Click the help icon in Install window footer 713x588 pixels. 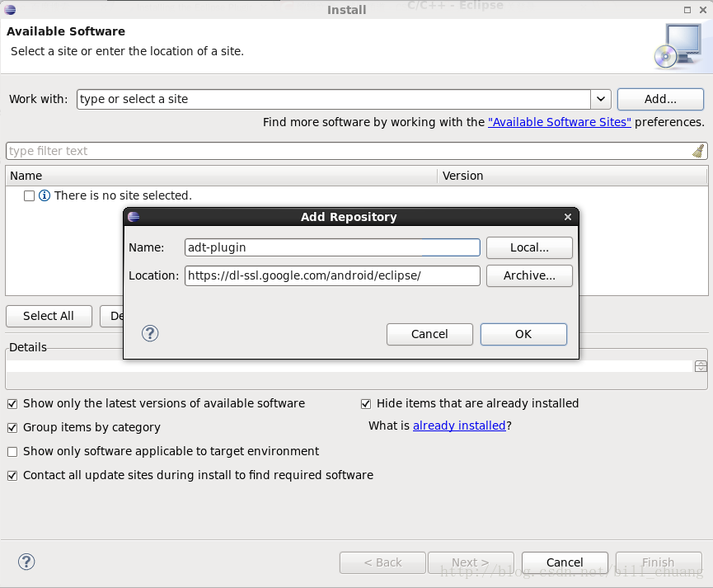(x=26, y=562)
